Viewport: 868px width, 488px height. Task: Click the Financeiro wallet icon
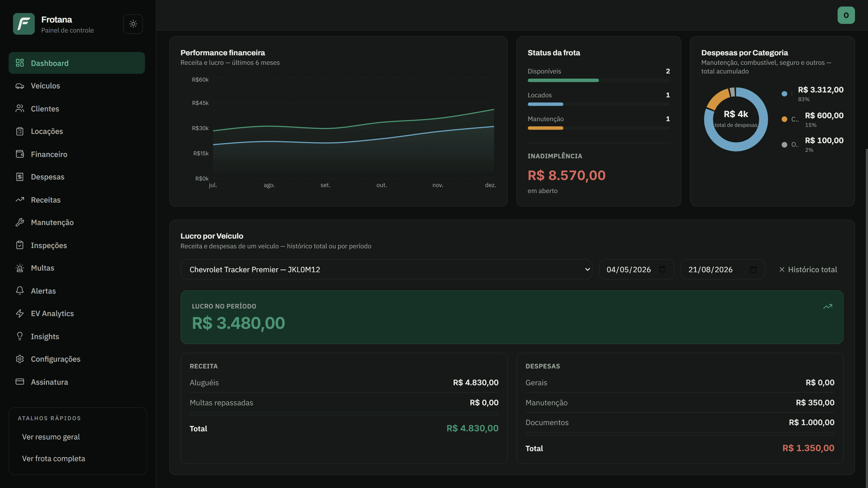point(20,154)
